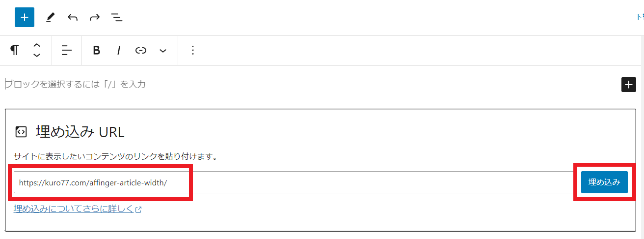Open the document list view
The width and height of the screenshot is (644, 239).
coord(117,18)
